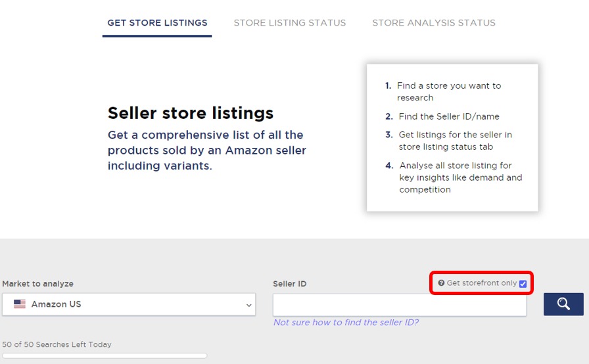This screenshot has width=589, height=364.
Task: Click the "Seller store listings" heading
Action: (x=191, y=113)
